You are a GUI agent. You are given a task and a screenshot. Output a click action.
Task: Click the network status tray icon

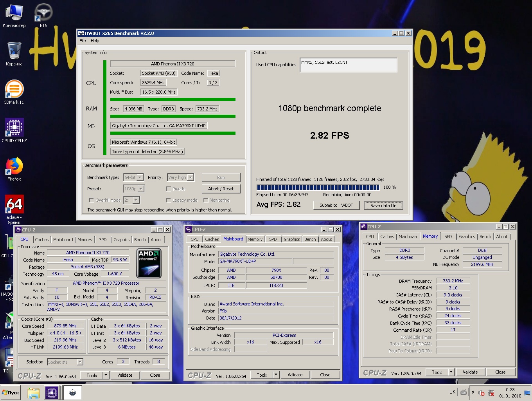(x=491, y=393)
